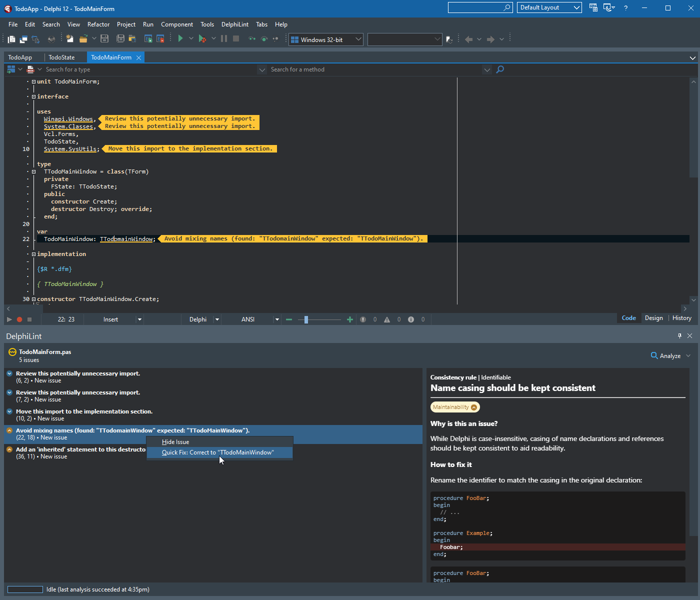Open the Search for a type dropdown arrow
Viewport: 700px width, 600px height.
[262, 69]
